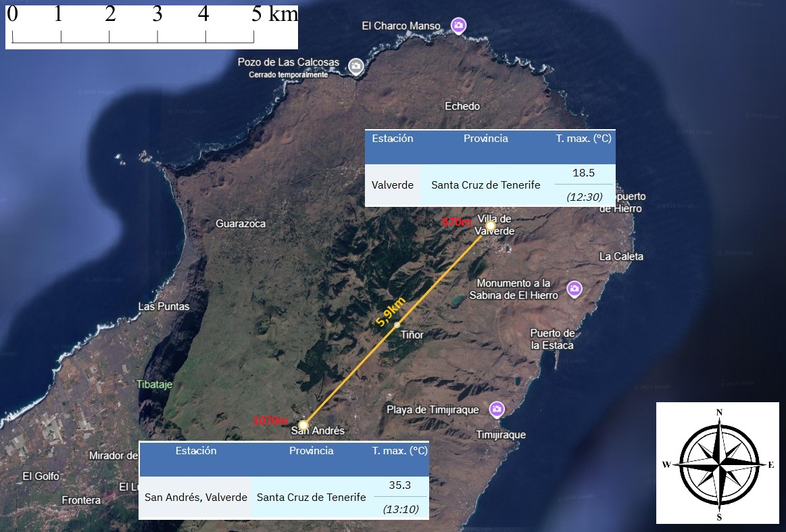Viewport: 786px width, 532px height.
Task: Click the Frontera place label
Action: point(81,500)
